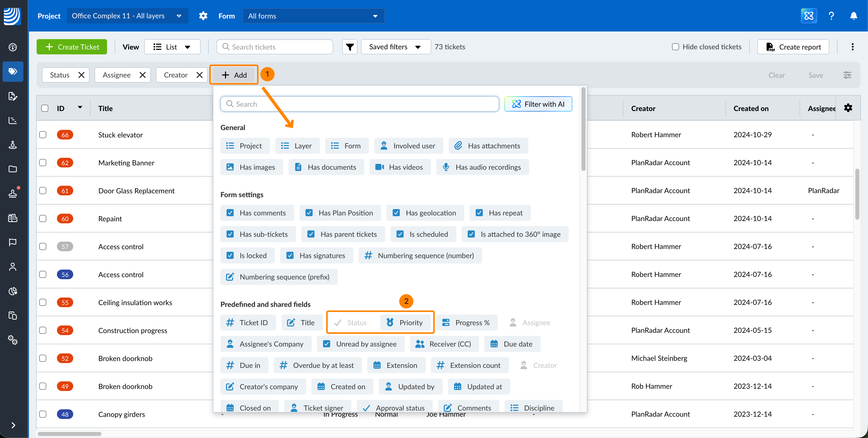Click the Save filter button

[x=815, y=75]
